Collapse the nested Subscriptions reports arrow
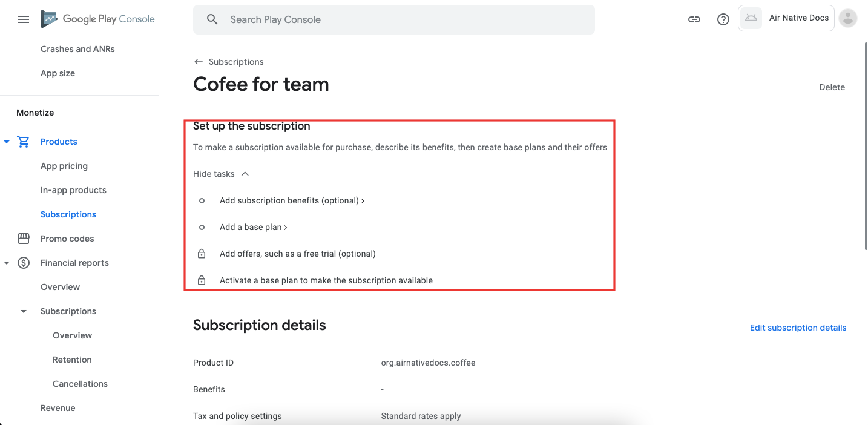Viewport: 868px width, 425px height. click(24, 311)
